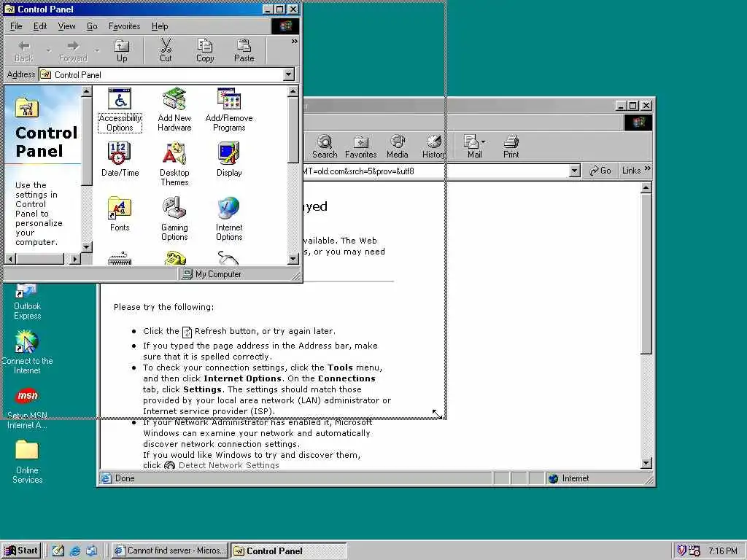Viewport: 747px width, 560px height.
Task: Click the Back arrow in Control Panel
Action: point(24,51)
